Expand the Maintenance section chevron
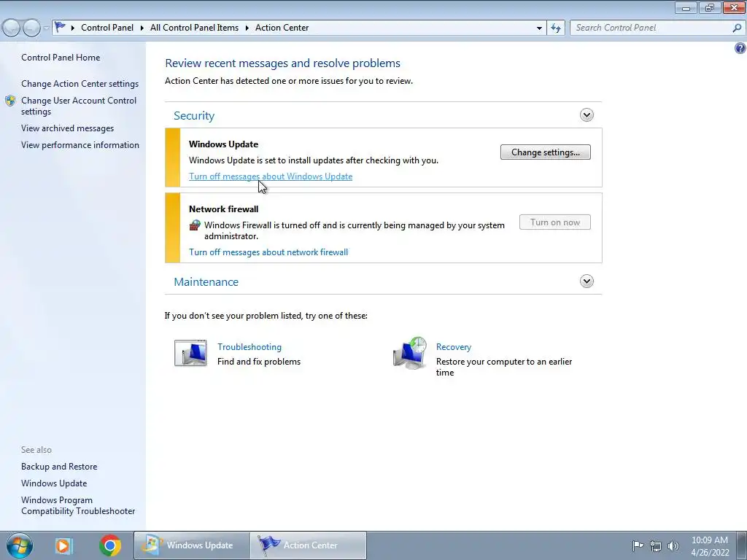The image size is (747, 560). click(x=587, y=281)
